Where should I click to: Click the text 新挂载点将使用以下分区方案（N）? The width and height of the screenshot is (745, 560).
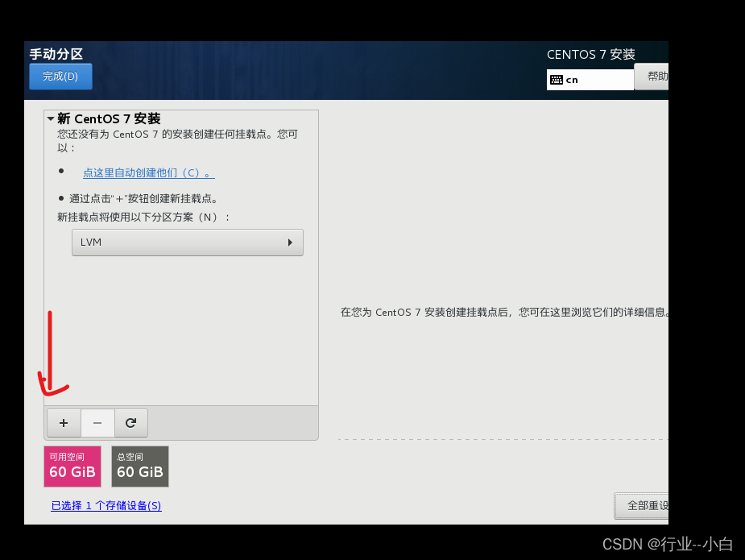point(143,218)
